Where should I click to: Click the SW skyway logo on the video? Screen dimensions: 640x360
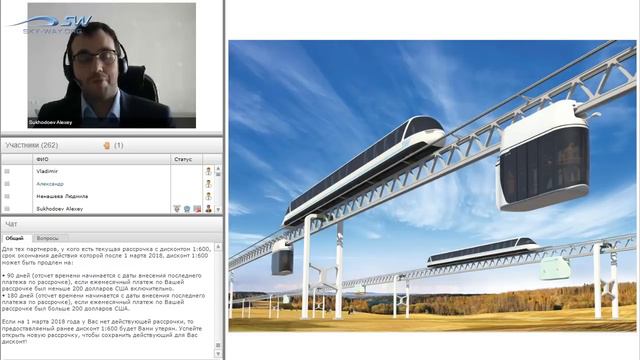[51, 24]
